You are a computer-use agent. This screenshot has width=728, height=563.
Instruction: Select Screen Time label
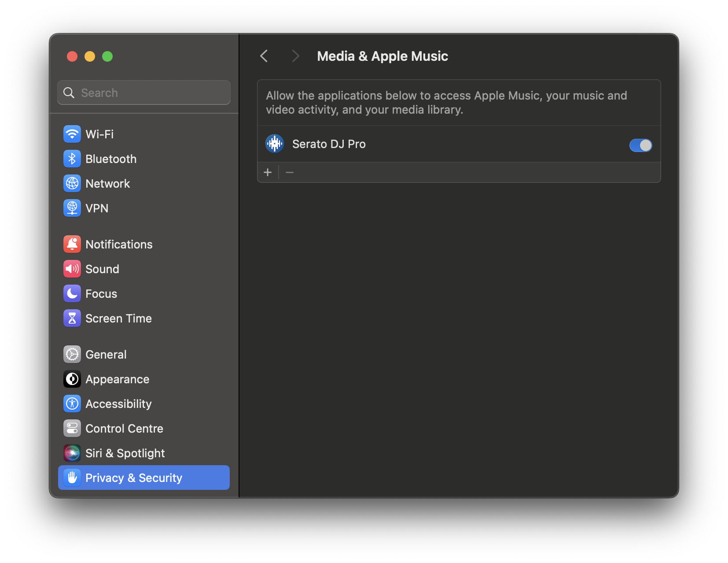coord(118,318)
